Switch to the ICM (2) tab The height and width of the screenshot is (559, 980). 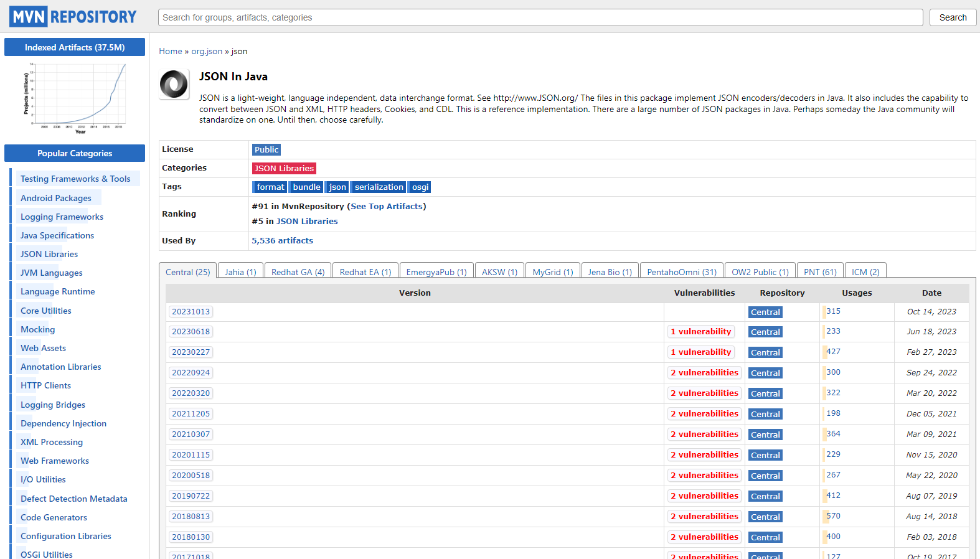tap(865, 271)
